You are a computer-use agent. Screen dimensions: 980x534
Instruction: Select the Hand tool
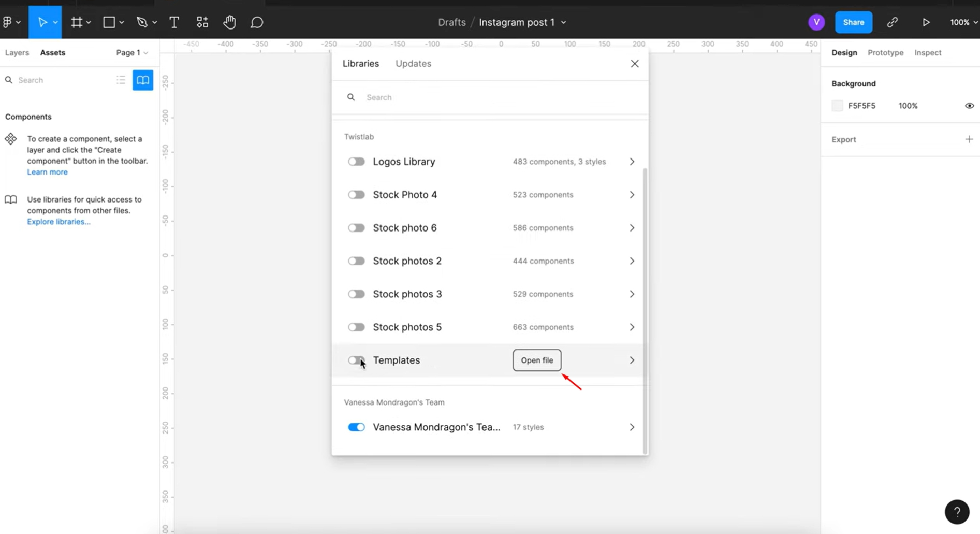(x=229, y=22)
